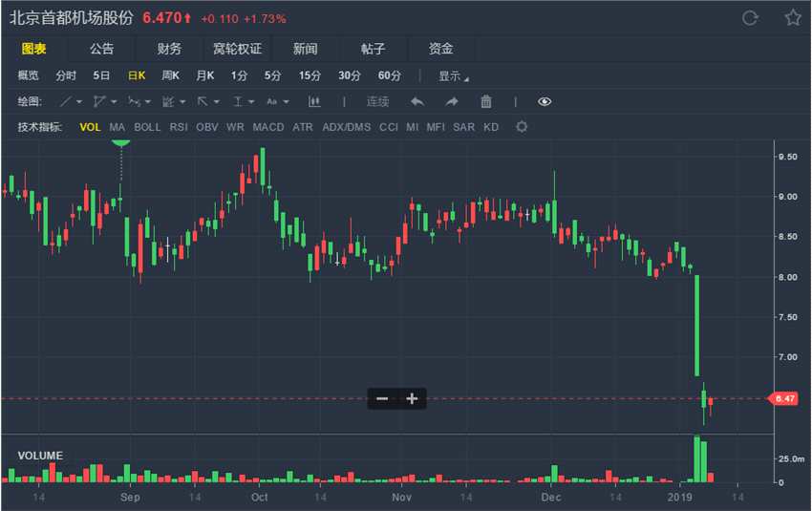Toggle the MA indicator
This screenshot has width=812, height=511.
(118, 127)
